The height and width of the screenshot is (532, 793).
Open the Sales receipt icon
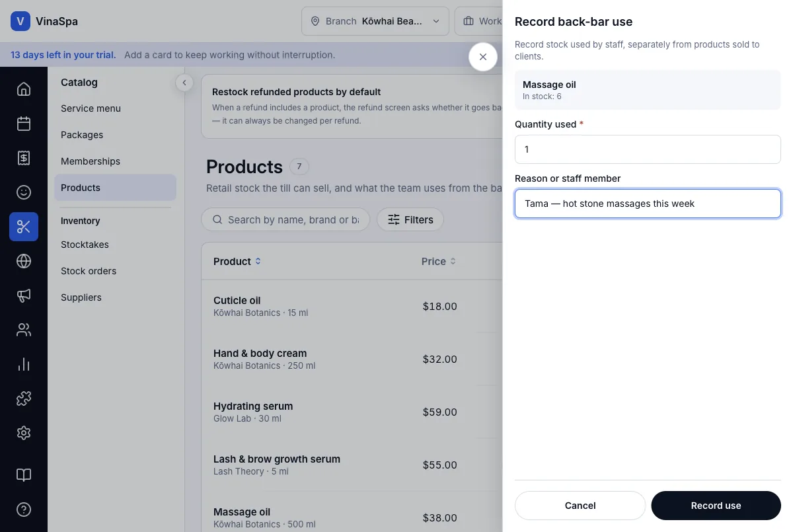tap(24, 158)
